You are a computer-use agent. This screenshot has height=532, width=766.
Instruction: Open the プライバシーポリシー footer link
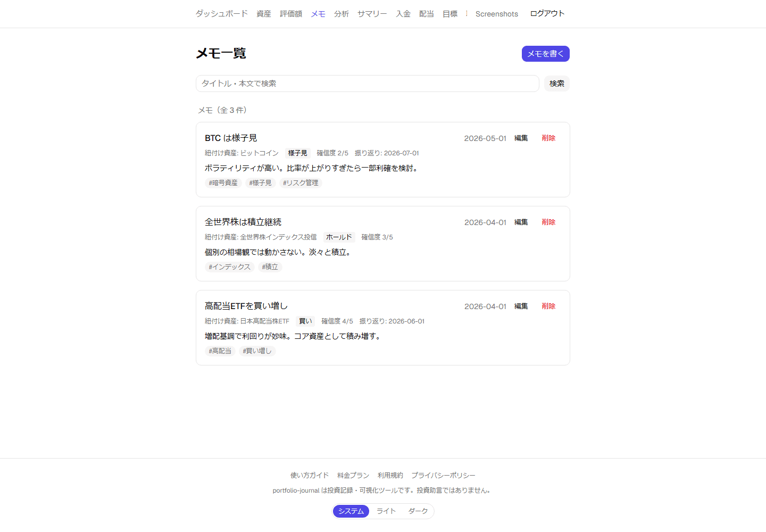coord(444,476)
